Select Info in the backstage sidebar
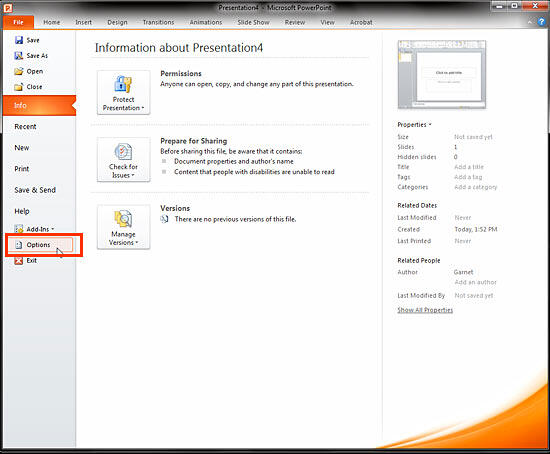The width and height of the screenshot is (550, 454). click(39, 105)
